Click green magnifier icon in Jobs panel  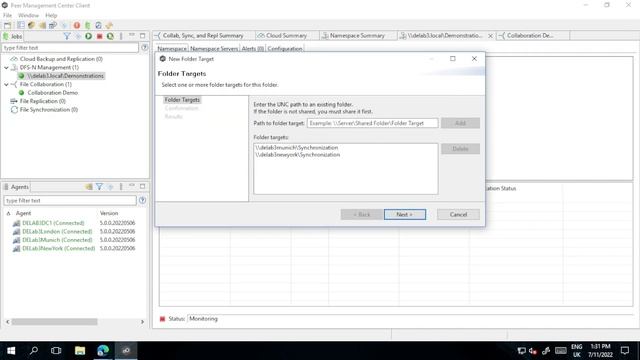click(110, 36)
